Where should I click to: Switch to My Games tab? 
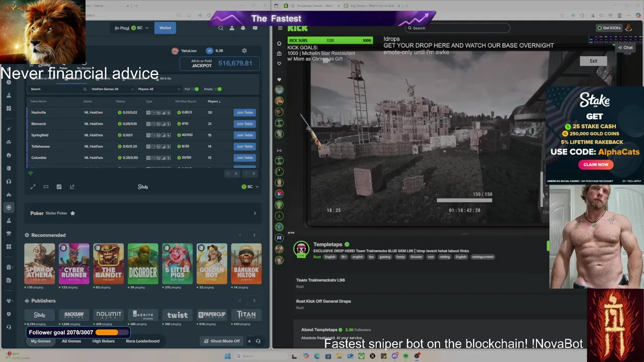[x=41, y=341]
